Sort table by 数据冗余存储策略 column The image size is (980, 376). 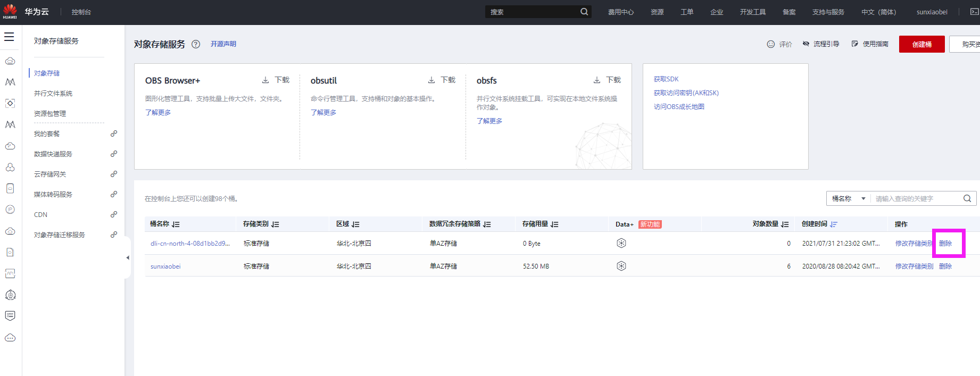487,224
